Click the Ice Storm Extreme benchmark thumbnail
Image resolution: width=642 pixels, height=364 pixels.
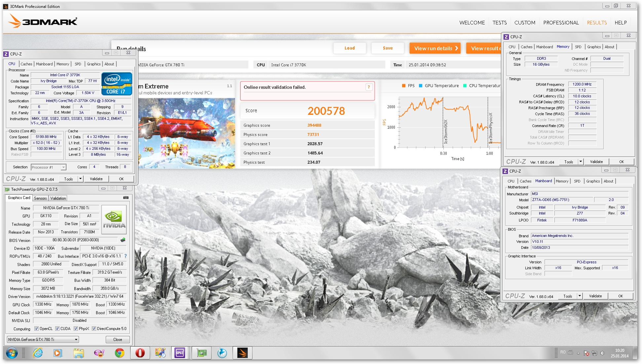click(x=187, y=133)
